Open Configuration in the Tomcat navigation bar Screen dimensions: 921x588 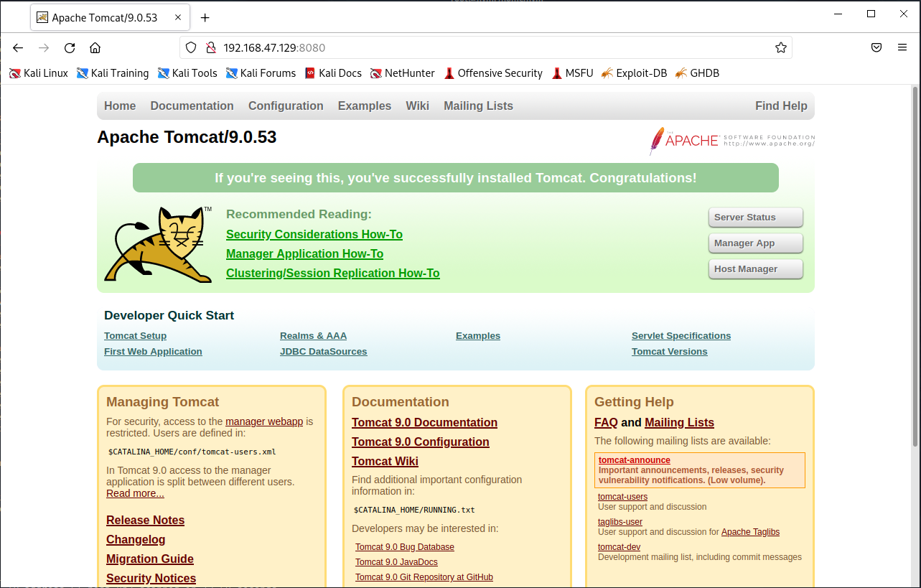[x=286, y=106]
